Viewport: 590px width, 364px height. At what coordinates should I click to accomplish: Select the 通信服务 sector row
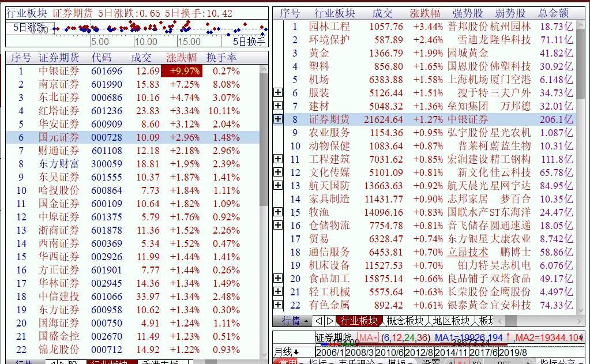429,252
